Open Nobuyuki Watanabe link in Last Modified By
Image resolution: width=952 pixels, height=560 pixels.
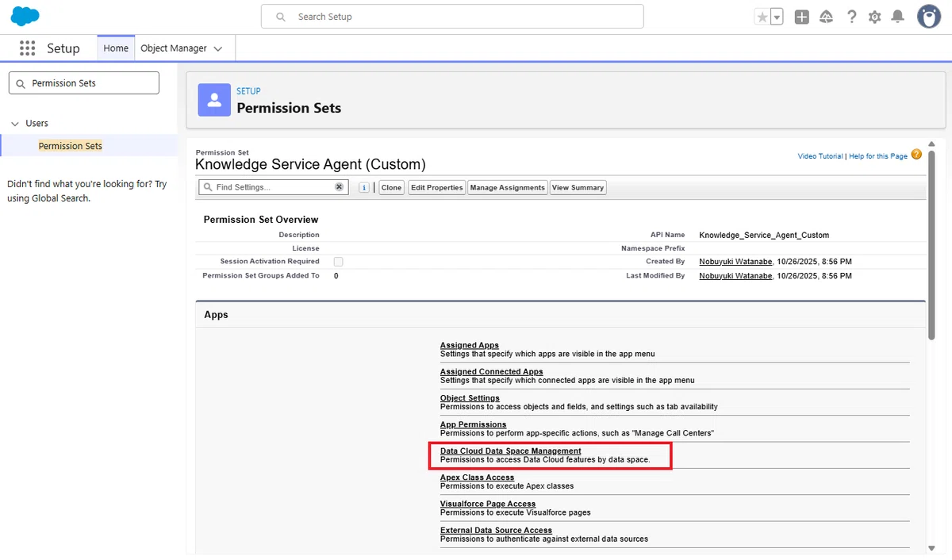click(735, 276)
